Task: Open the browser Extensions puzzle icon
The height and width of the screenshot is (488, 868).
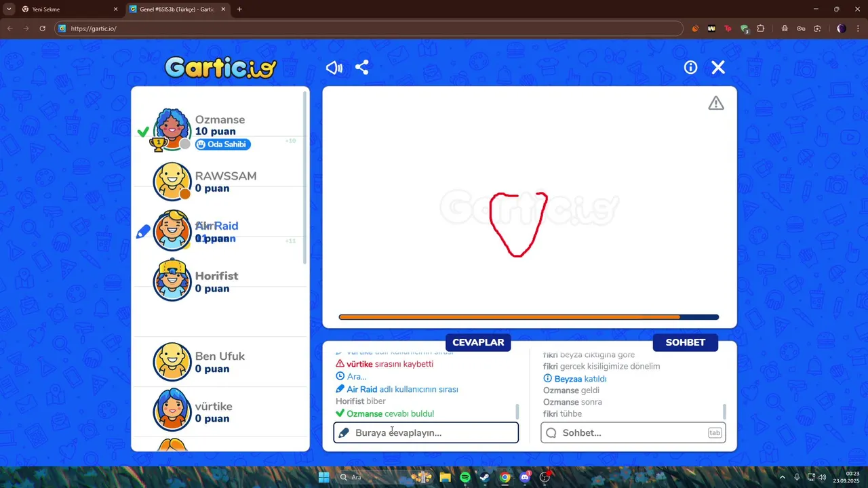Action: (x=760, y=28)
